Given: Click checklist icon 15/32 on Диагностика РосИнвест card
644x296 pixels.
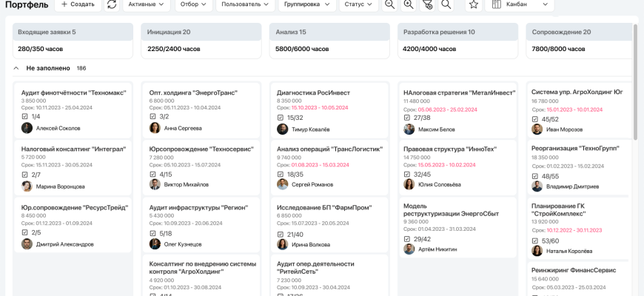Looking at the screenshot, I should (281, 117).
